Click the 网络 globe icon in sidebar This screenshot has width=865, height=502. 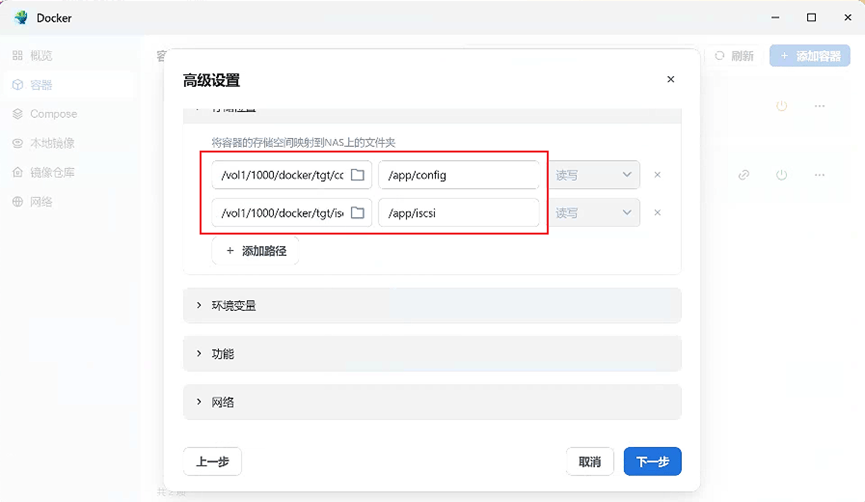click(x=18, y=201)
